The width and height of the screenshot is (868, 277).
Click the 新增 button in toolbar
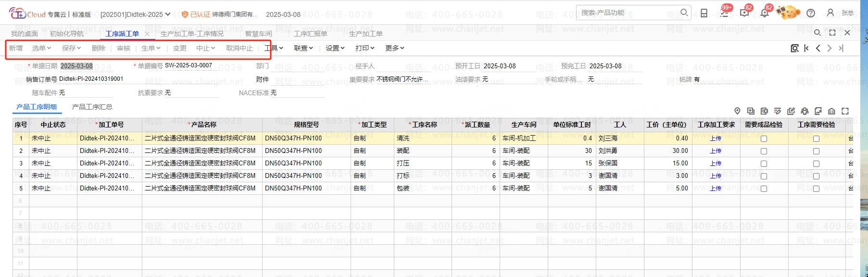16,48
